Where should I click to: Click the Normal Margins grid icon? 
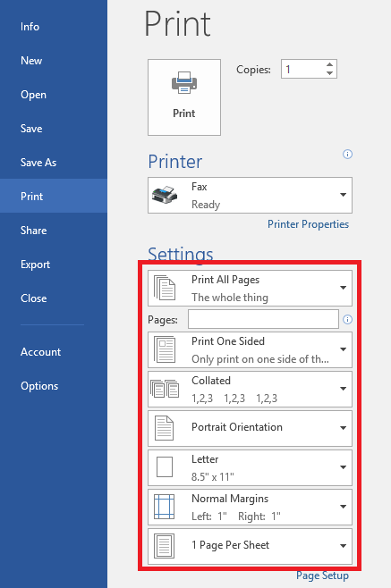tap(165, 507)
